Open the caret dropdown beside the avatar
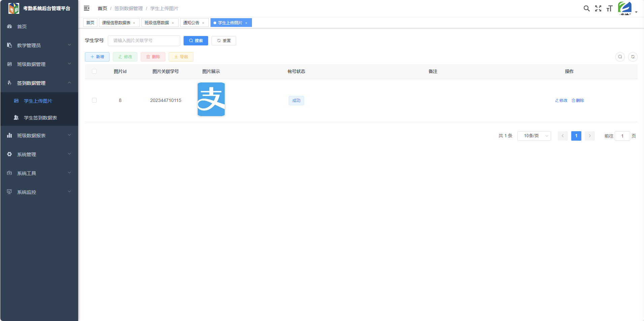 [636, 12]
